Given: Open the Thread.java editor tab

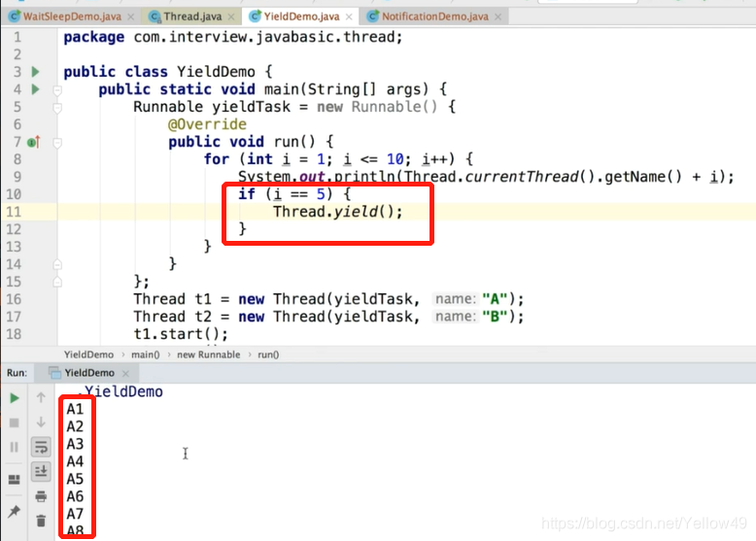Looking at the screenshot, I should point(191,17).
